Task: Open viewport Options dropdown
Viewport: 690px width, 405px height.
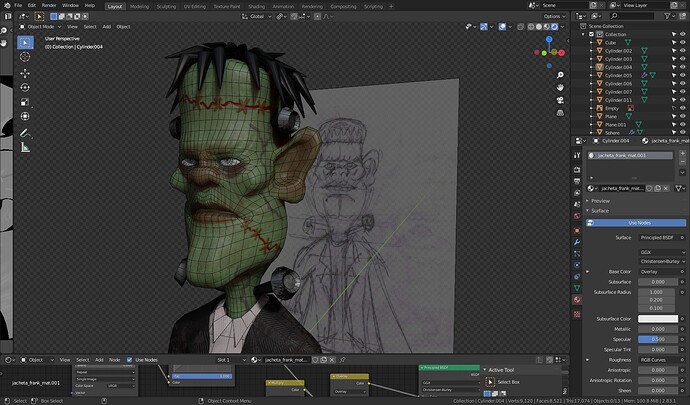Action: [554, 17]
